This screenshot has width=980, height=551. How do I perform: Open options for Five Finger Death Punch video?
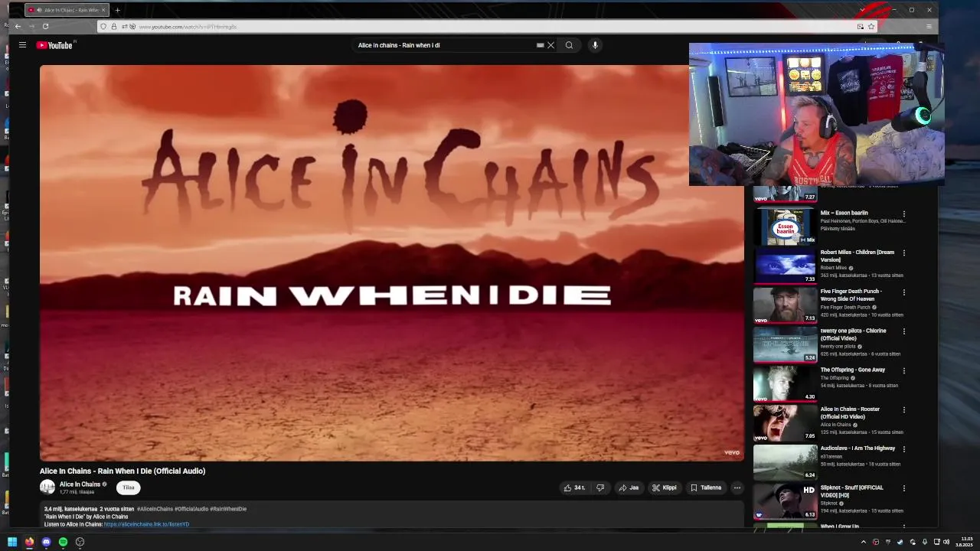pyautogui.click(x=904, y=292)
